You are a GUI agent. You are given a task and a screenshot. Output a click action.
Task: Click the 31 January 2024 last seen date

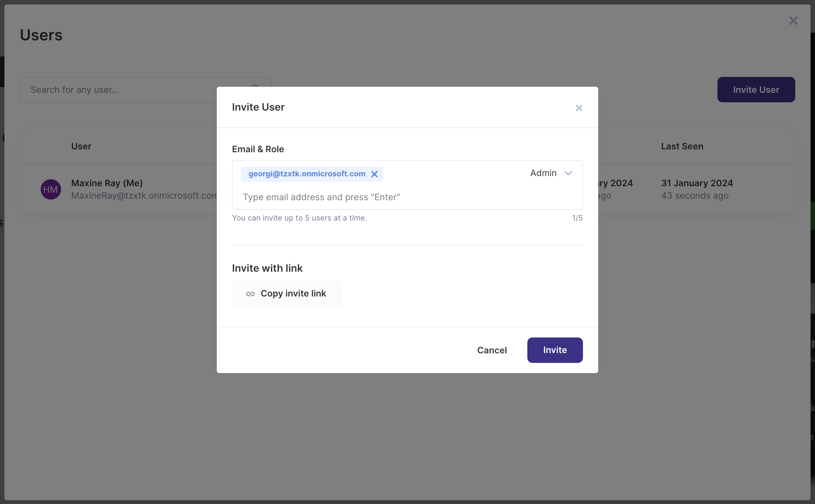[x=697, y=183]
